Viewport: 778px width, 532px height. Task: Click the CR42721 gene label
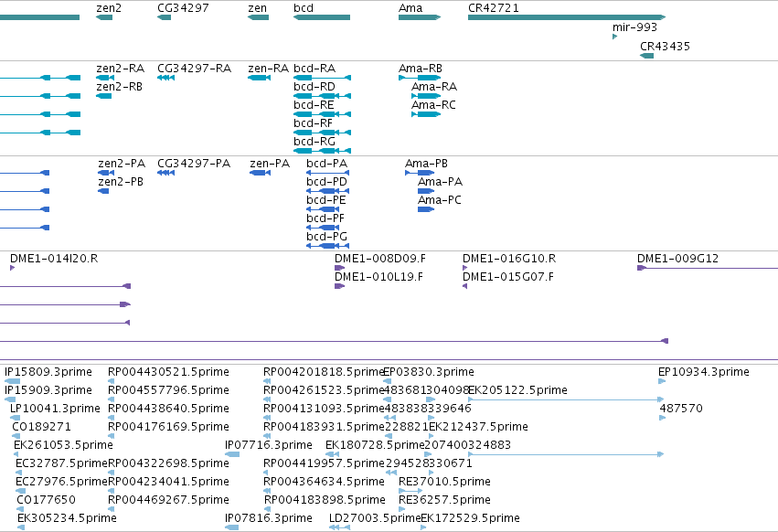[x=494, y=8]
